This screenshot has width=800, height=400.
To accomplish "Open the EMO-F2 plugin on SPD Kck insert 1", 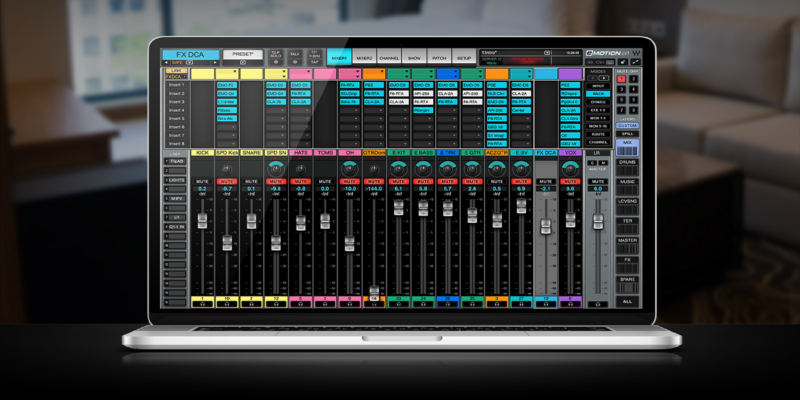I will 227,85.
